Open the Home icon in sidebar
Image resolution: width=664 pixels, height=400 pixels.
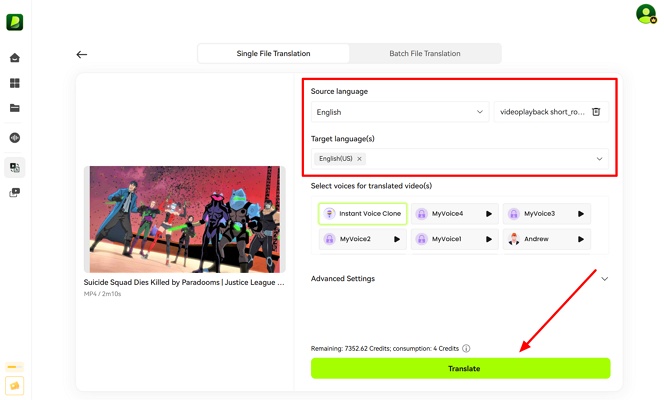(15, 58)
